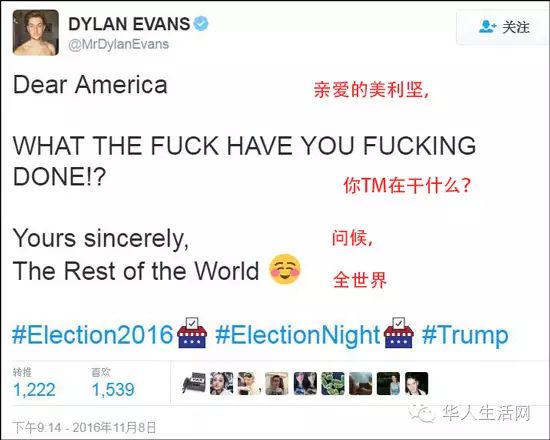Click the DYLAN EVANS display name
The width and height of the screenshot is (550, 440).
click(129, 24)
